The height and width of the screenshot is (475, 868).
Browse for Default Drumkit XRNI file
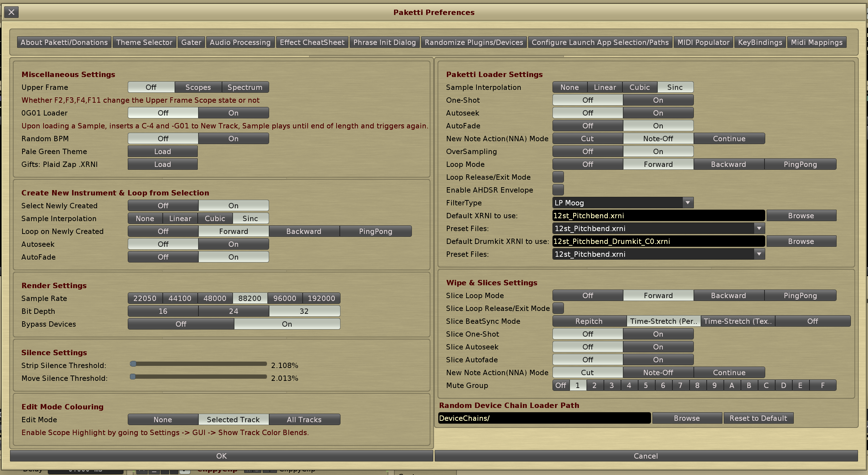click(801, 241)
